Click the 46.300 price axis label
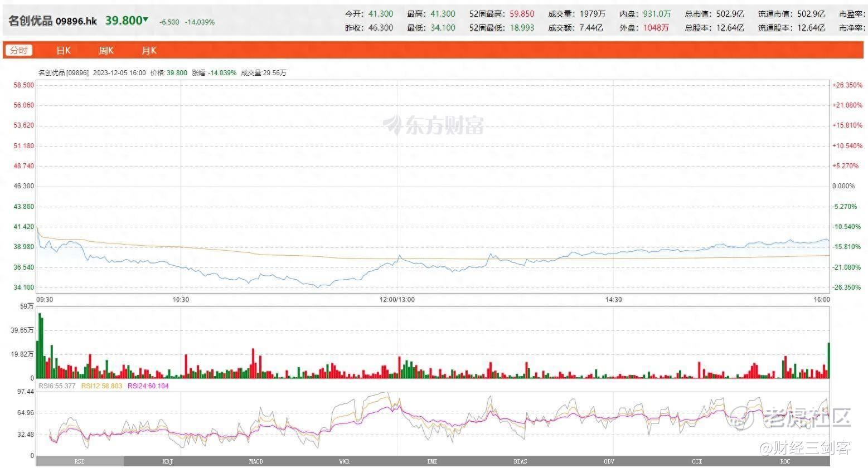Image resolution: width=868 pixels, height=468 pixels. click(x=23, y=186)
